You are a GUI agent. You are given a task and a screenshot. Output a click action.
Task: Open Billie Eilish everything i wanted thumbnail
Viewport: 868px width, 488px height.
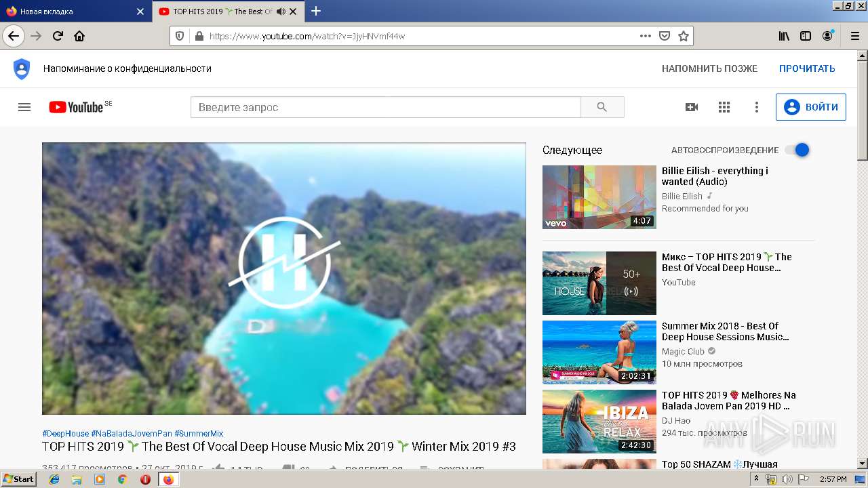click(599, 197)
